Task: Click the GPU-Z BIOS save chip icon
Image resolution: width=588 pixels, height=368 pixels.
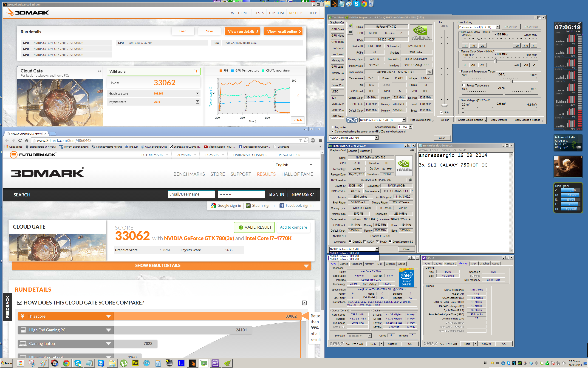Action: tap(410, 180)
